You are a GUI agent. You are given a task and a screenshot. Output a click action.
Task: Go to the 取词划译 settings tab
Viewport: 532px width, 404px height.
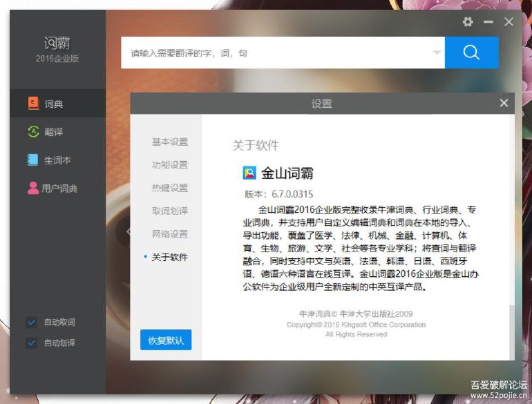[170, 211]
